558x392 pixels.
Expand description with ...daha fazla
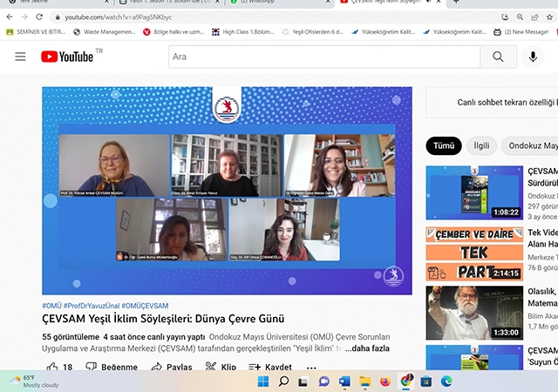click(x=367, y=348)
